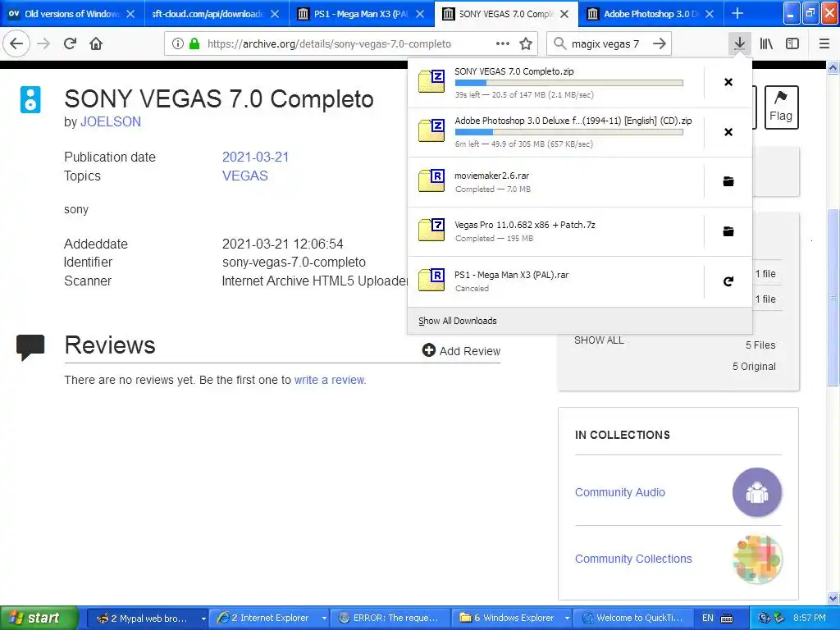840x630 pixels.
Task: Expand Internet Explorer taskbar group dropdown
Action: pos(323,619)
